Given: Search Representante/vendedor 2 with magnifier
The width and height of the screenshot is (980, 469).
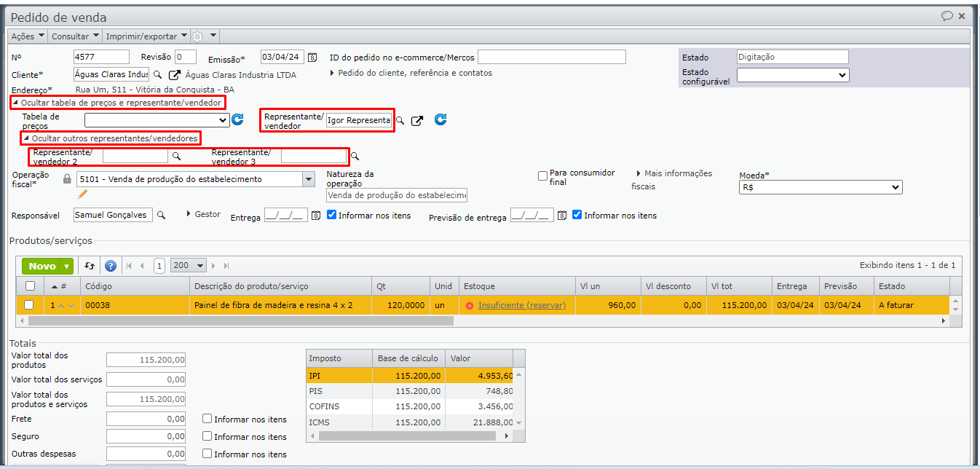Looking at the screenshot, I should click(176, 156).
